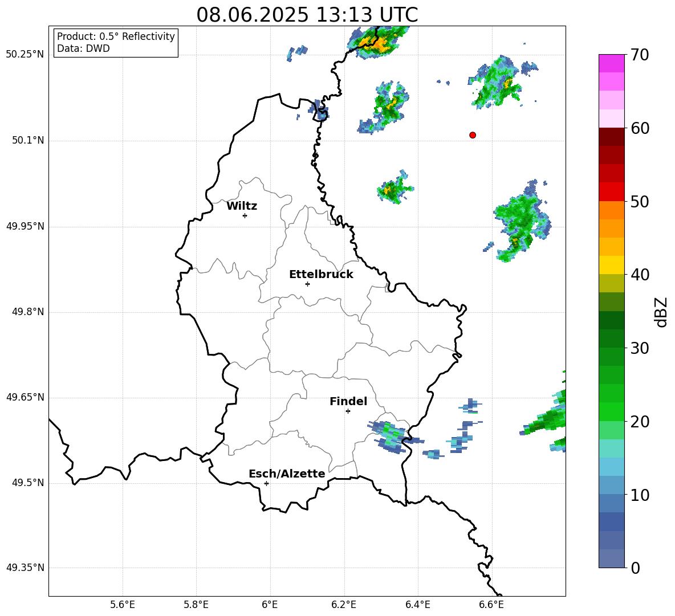Click the Esch/Alzette city label
Viewport: 675px width, 616px height.
tap(287, 474)
